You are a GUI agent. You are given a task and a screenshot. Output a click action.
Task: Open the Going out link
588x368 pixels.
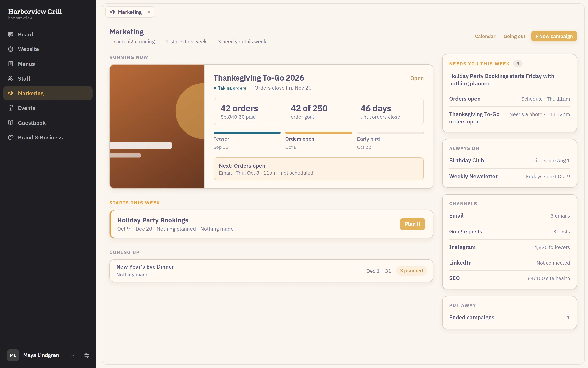coord(514,36)
